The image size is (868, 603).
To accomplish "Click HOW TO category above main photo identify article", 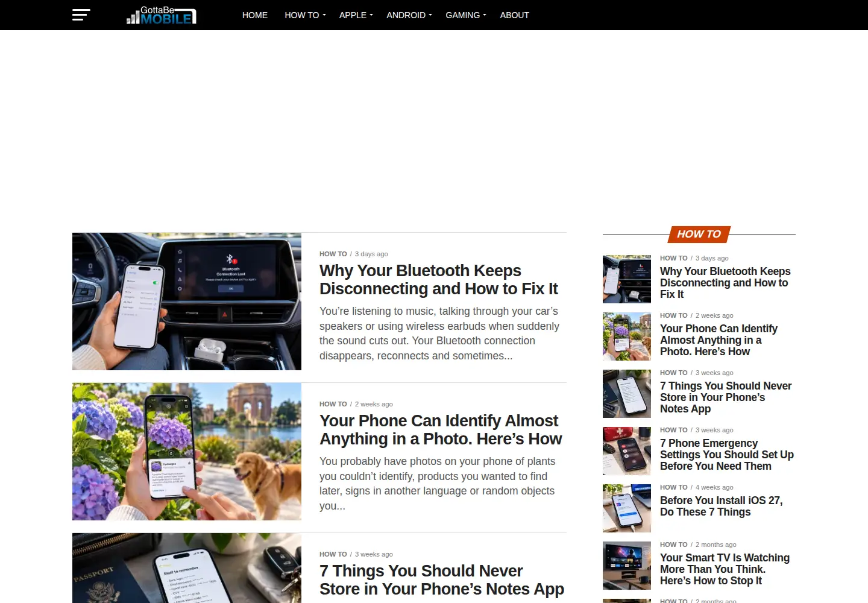I will pyautogui.click(x=333, y=404).
